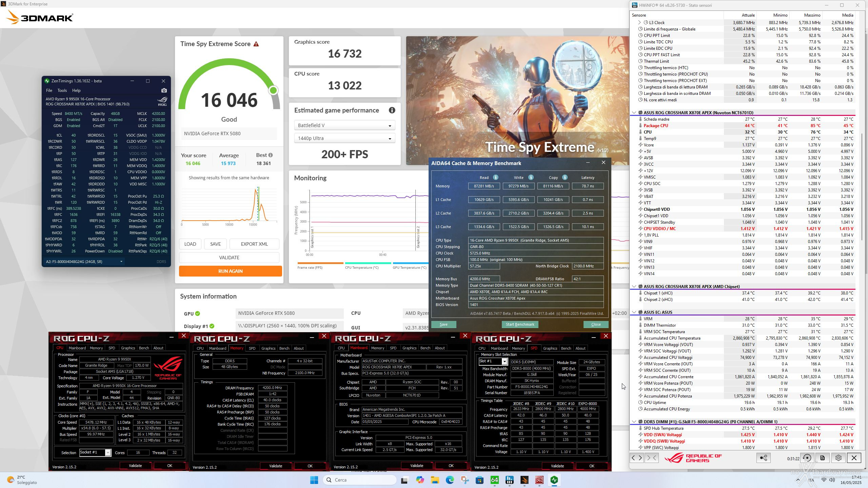Click HWiNFO collapse-columns arrows button
This screenshot has width=868, height=488.
click(651, 458)
